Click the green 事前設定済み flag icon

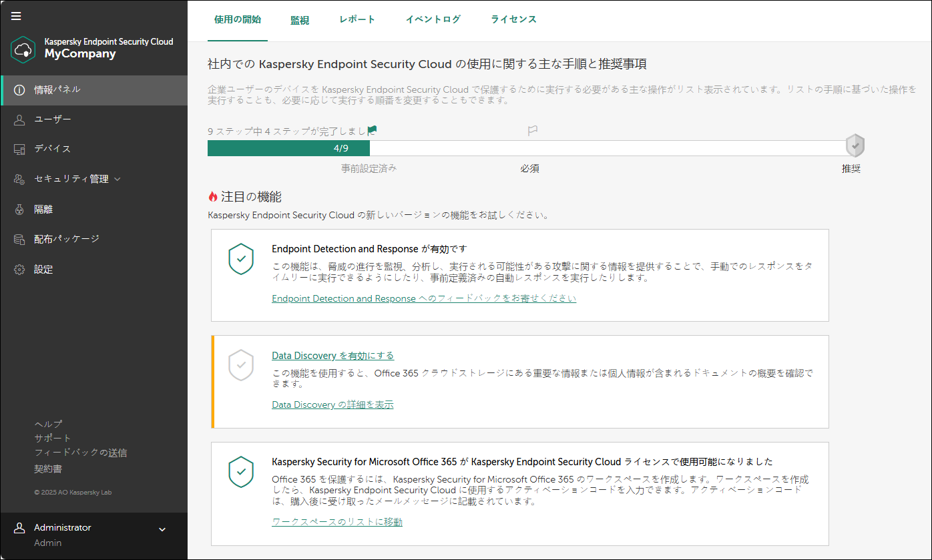pyautogui.click(x=371, y=130)
